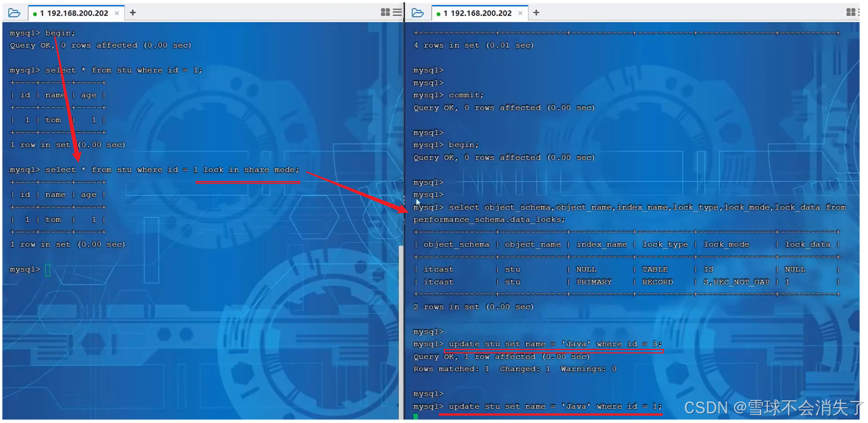This screenshot has width=868, height=423.
Task: Click the left terminal prompt cursor
Action: coord(48,270)
